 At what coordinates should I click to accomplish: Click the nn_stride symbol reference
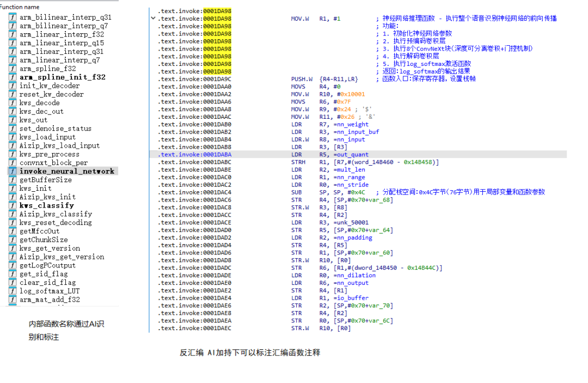click(x=352, y=185)
